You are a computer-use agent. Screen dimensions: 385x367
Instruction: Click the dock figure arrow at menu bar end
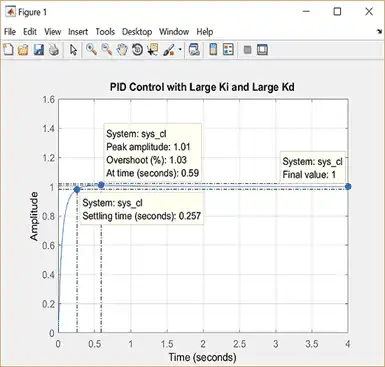[379, 32]
